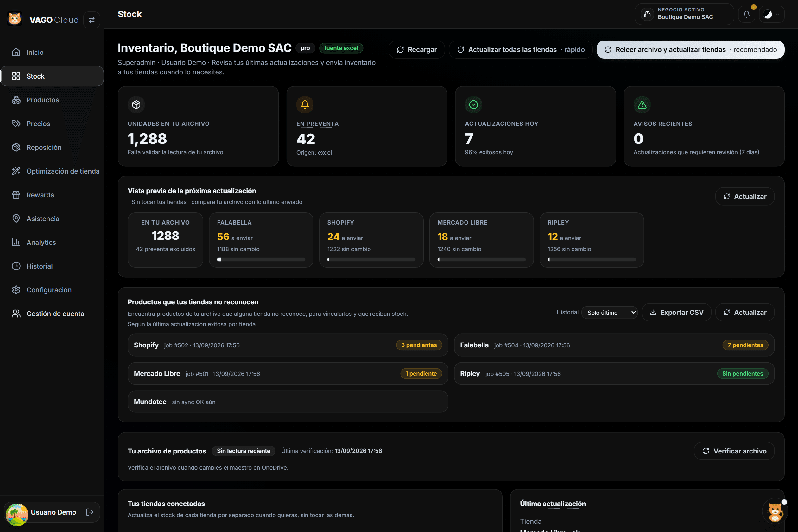Click Exportar CSV button
The image size is (798, 532).
[676, 312]
